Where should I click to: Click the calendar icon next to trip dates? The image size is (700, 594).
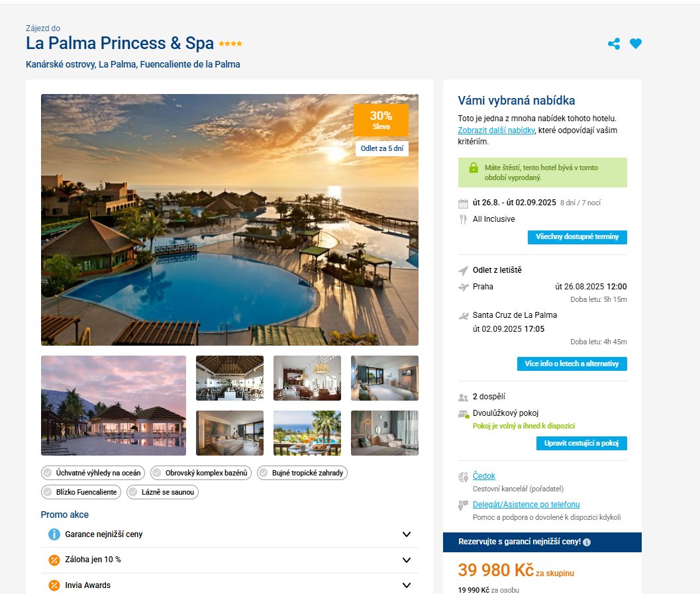pyautogui.click(x=463, y=203)
